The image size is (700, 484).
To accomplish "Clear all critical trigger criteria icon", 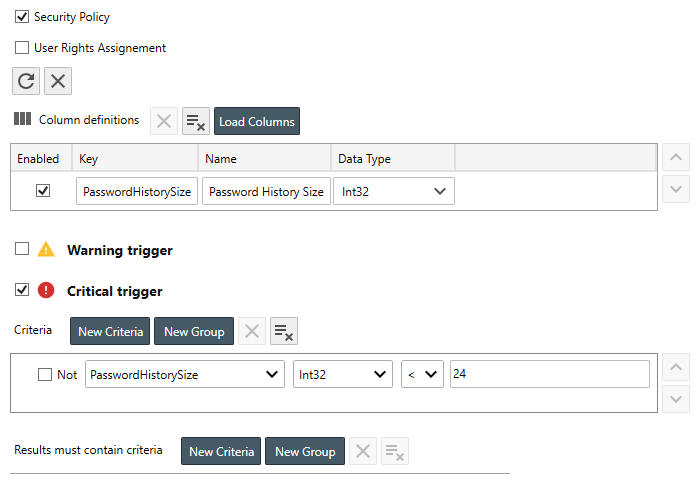I will (284, 332).
